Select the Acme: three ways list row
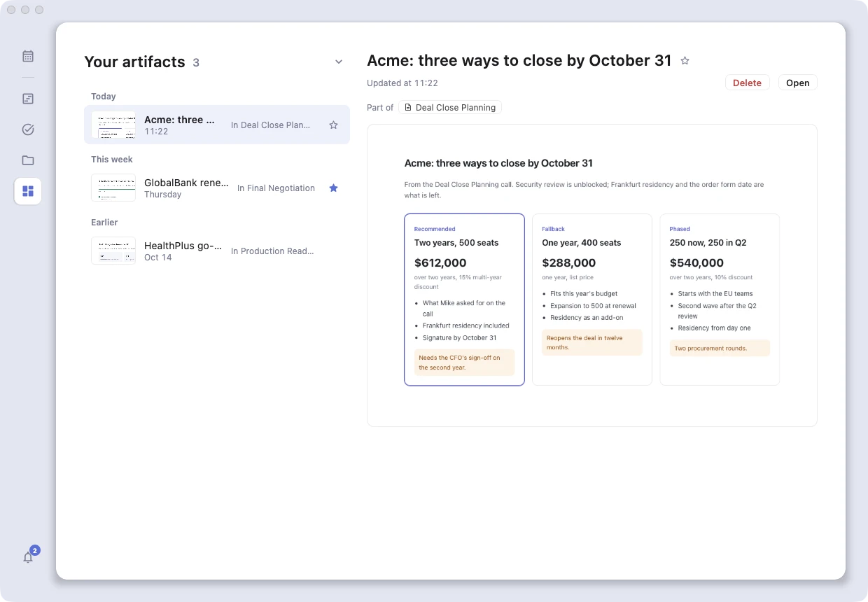868x602 pixels. pos(217,125)
